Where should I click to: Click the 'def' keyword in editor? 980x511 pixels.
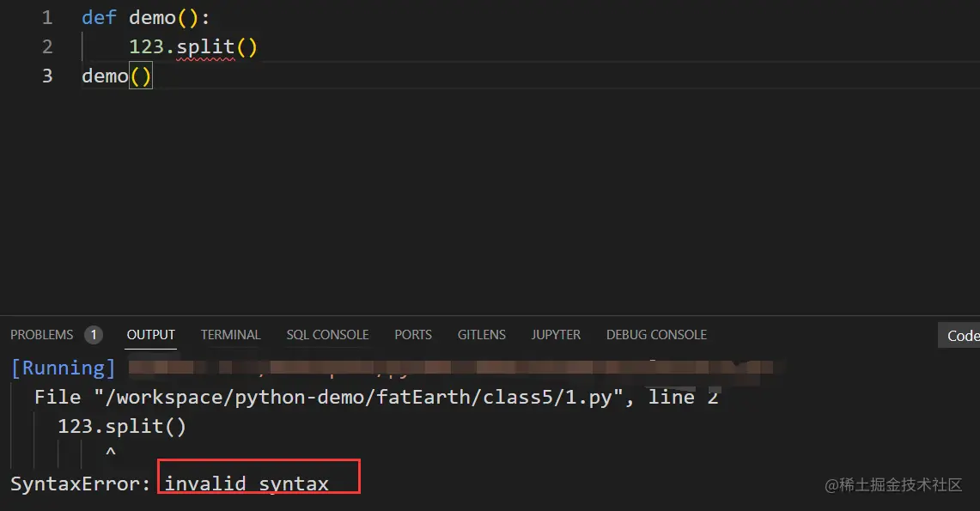click(x=99, y=17)
